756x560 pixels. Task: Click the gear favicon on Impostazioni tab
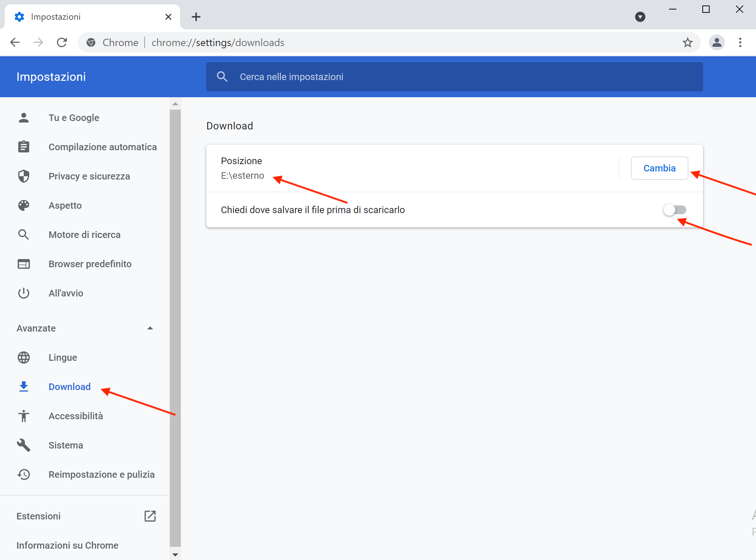[19, 17]
